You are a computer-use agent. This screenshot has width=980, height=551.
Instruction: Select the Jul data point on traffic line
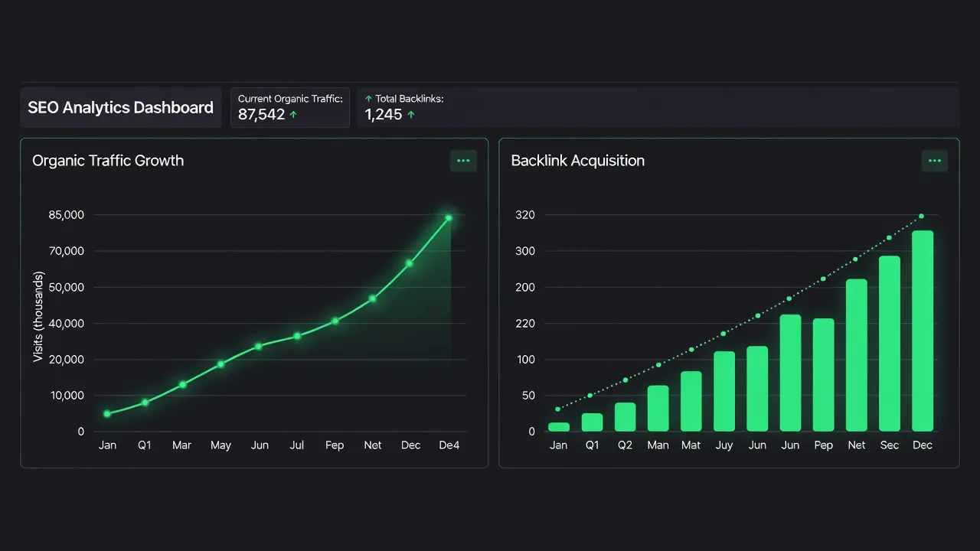(297, 336)
